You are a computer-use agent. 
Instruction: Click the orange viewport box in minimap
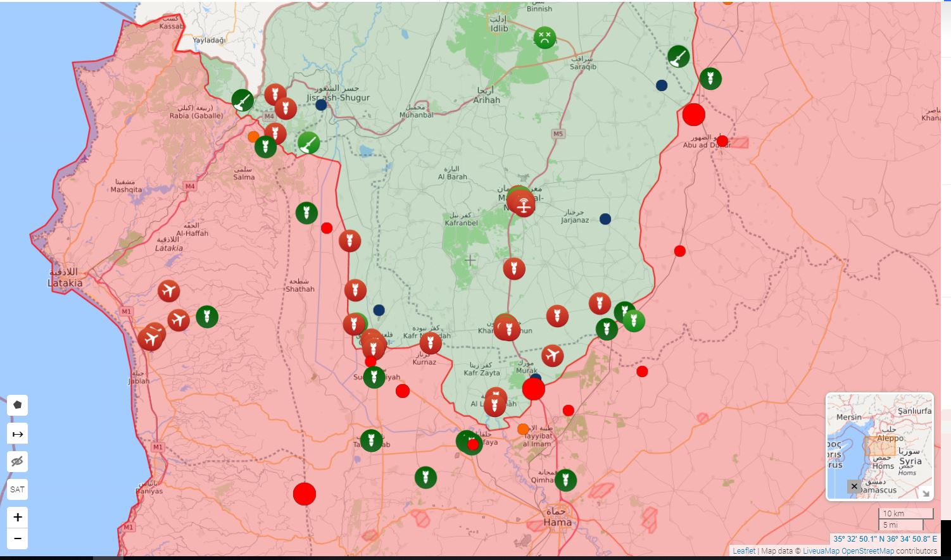[880, 446]
